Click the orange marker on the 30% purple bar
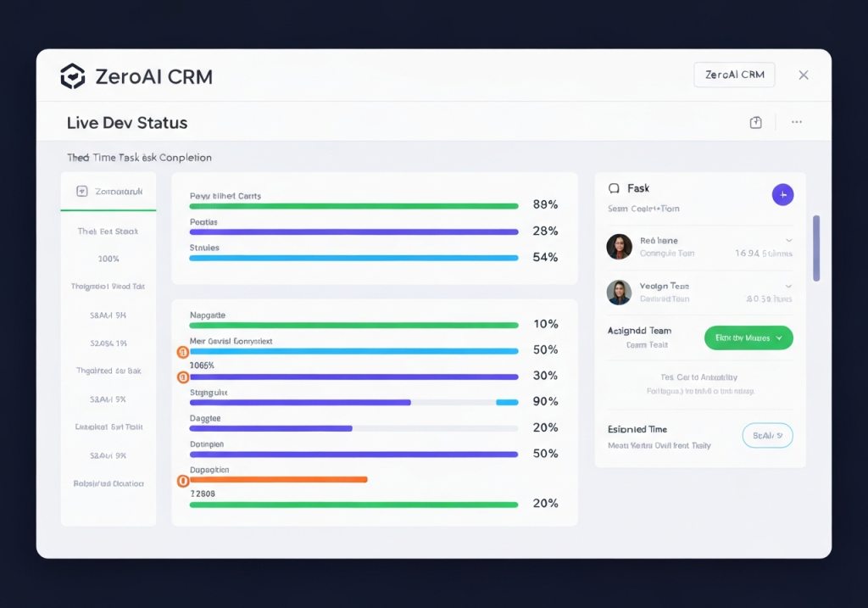Image resolution: width=868 pixels, height=608 pixels. [181, 377]
